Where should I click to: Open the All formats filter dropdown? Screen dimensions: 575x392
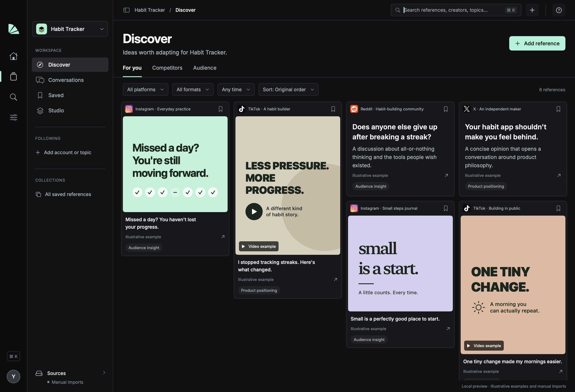coord(193,90)
